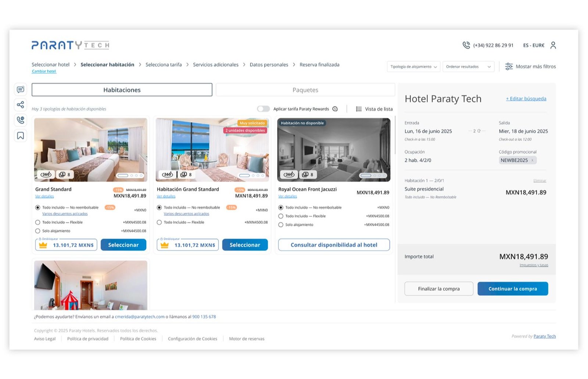Select Todo incluido No reembolsable for Grand Standard
The width and height of the screenshot is (588, 379).
coord(37,207)
